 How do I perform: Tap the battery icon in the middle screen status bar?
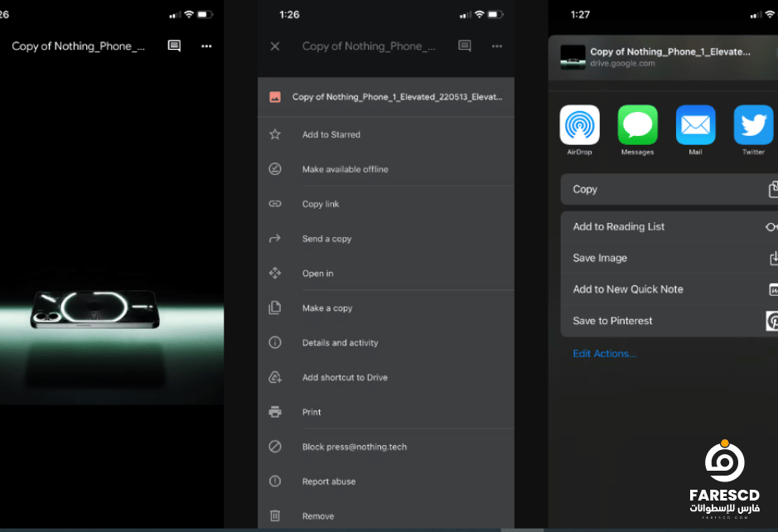point(495,14)
